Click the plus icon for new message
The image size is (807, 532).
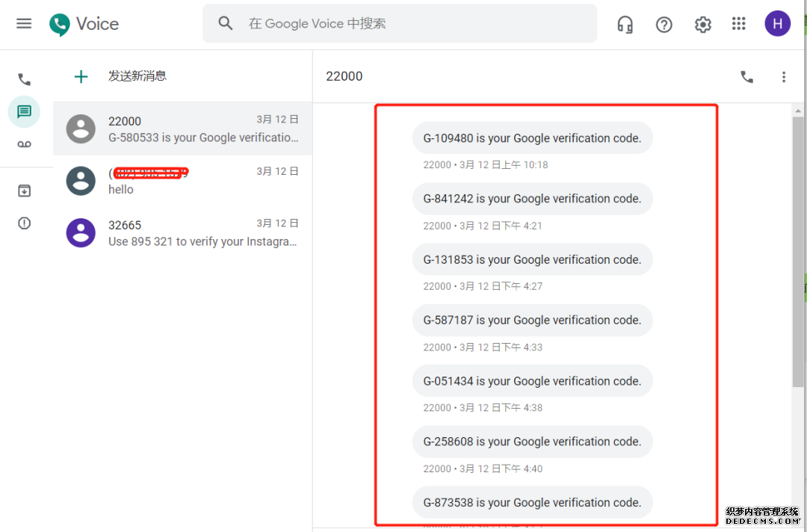(81, 77)
